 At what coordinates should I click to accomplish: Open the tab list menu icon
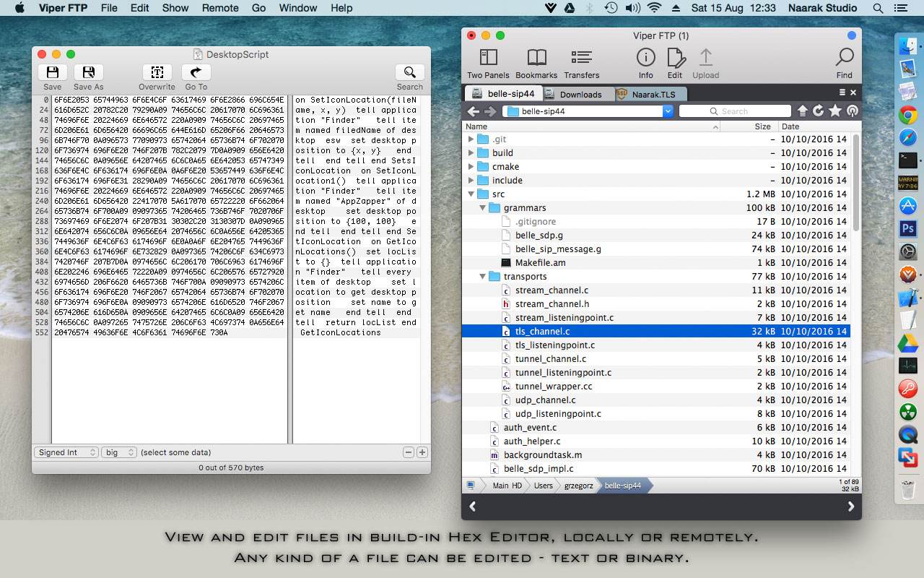point(842,92)
